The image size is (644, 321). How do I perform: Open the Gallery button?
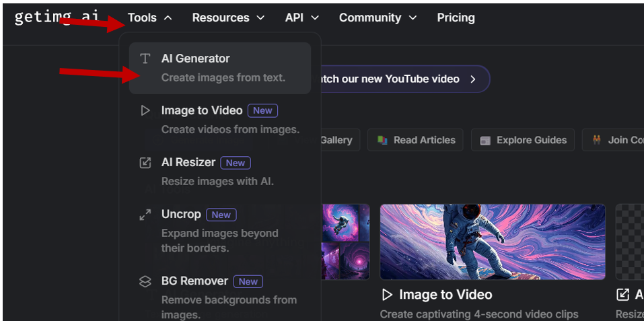(340, 140)
